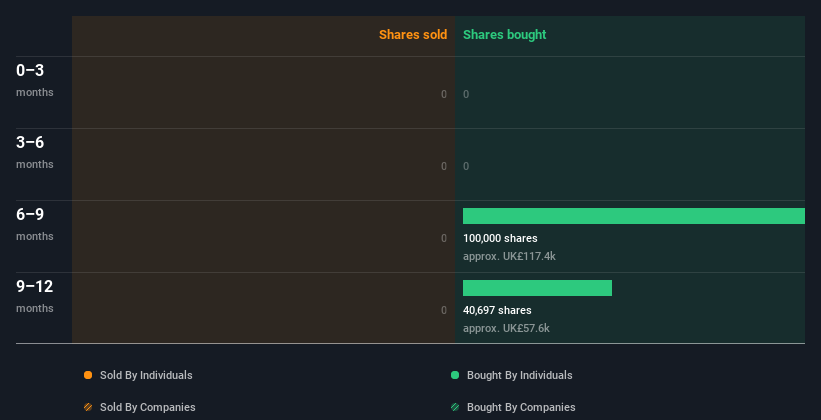Toggle the Bought By Individuals legend label
821x420 pixels.
[x=519, y=375]
